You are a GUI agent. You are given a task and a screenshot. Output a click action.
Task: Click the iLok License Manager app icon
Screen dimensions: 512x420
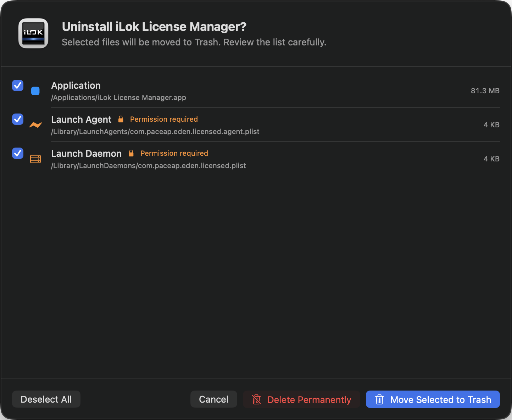point(33,33)
